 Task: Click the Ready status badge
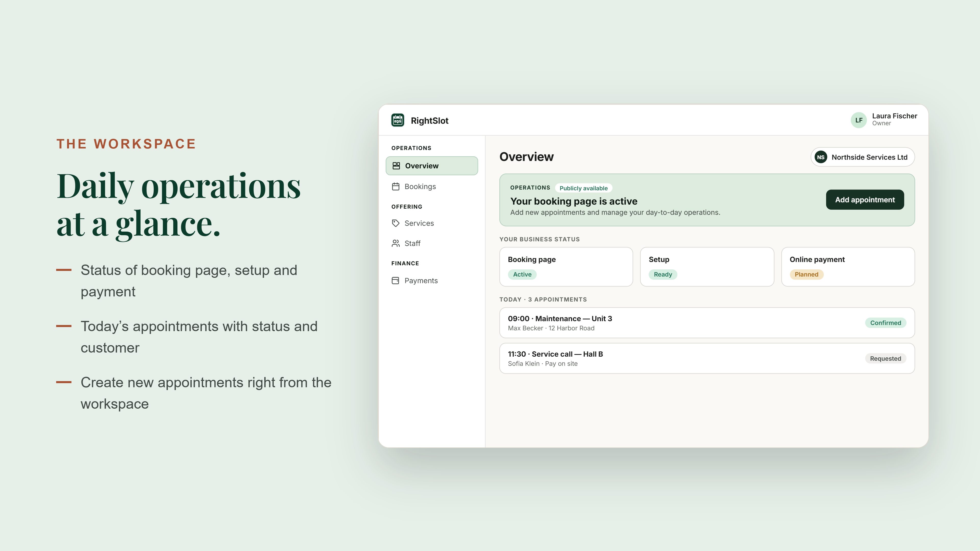tap(663, 274)
